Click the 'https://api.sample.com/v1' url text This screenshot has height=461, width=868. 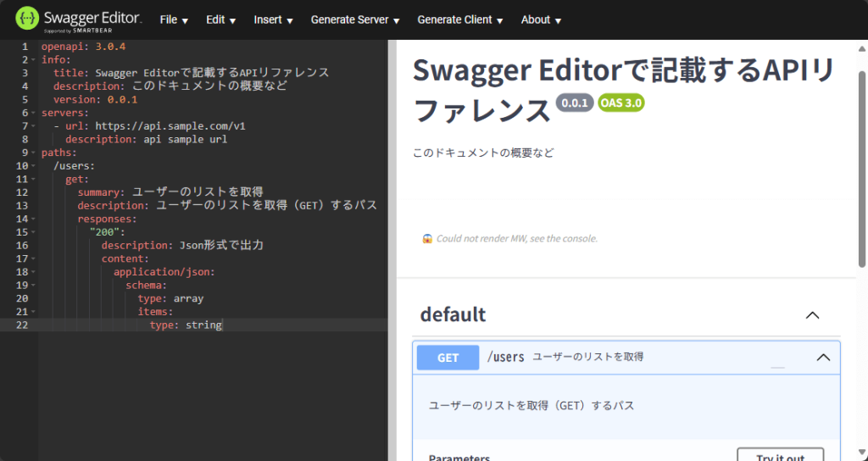170,126
